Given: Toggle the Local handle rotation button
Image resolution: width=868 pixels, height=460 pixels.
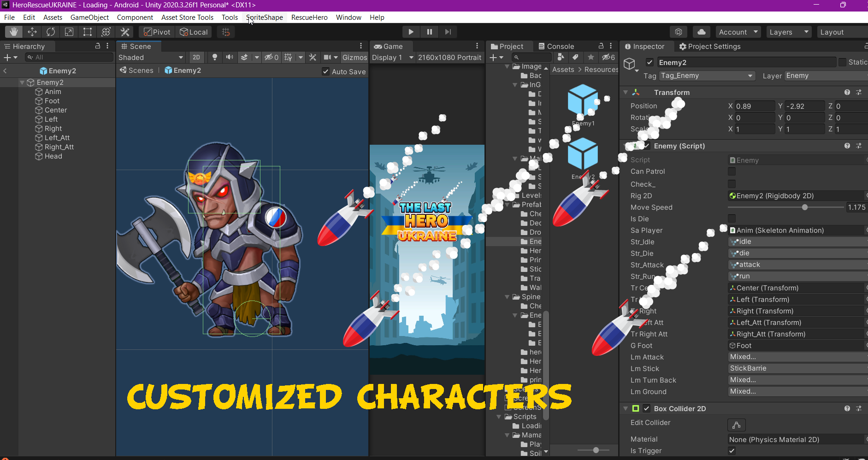Looking at the screenshot, I should click(x=194, y=32).
